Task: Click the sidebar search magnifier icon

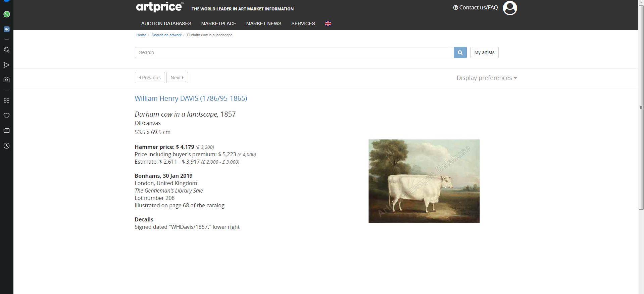Action: 6,50
